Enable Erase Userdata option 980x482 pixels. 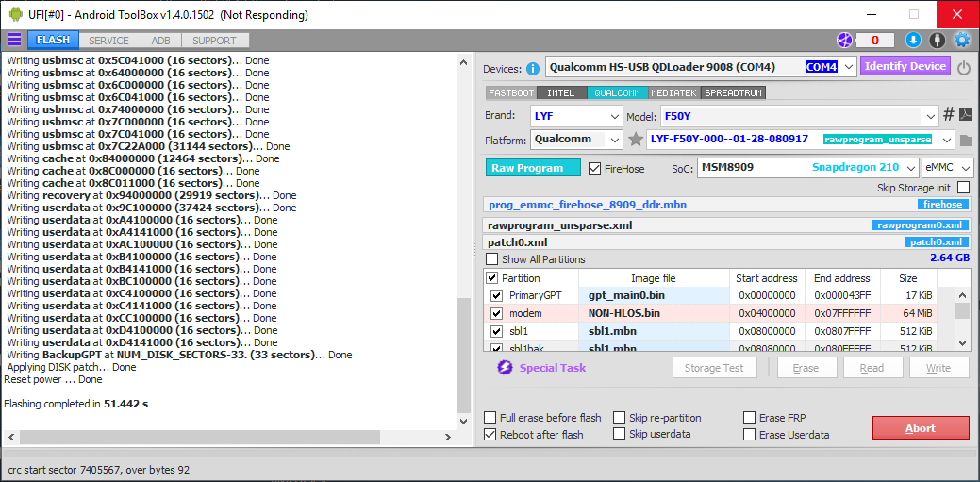click(749, 435)
